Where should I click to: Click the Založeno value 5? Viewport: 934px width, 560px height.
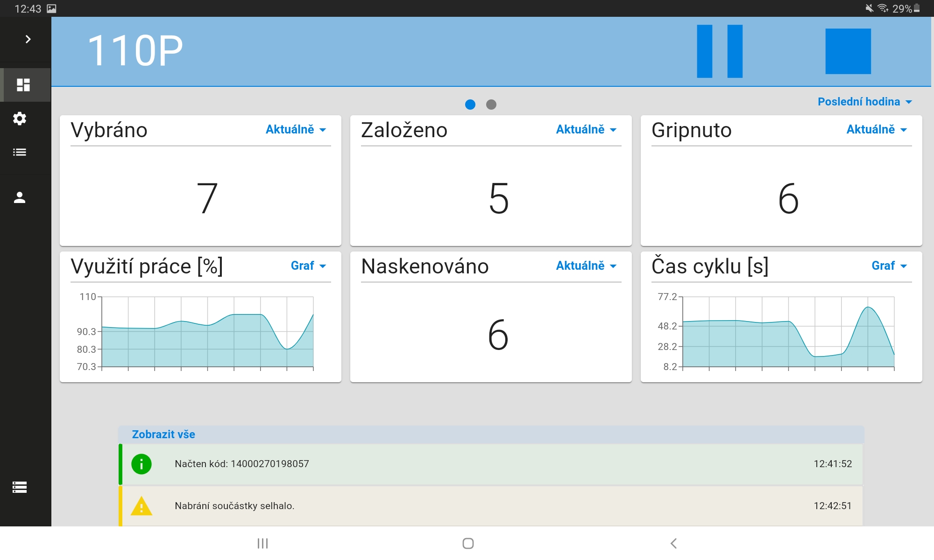click(498, 198)
